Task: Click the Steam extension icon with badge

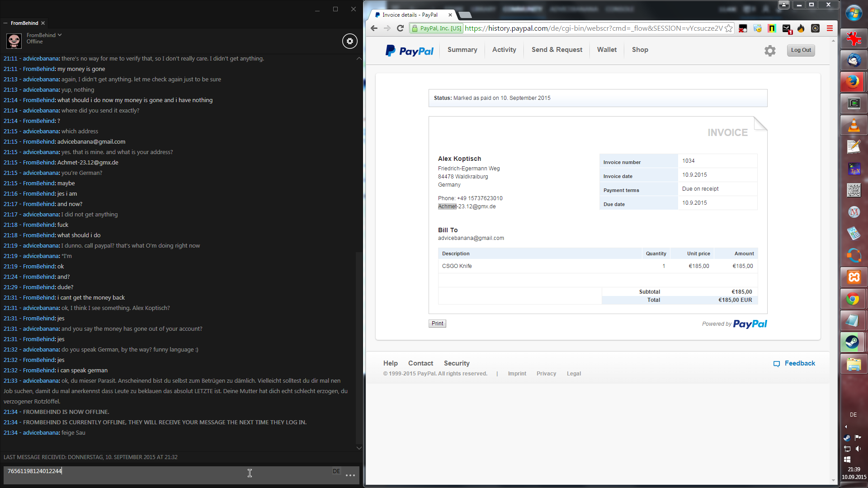Action: point(787,28)
